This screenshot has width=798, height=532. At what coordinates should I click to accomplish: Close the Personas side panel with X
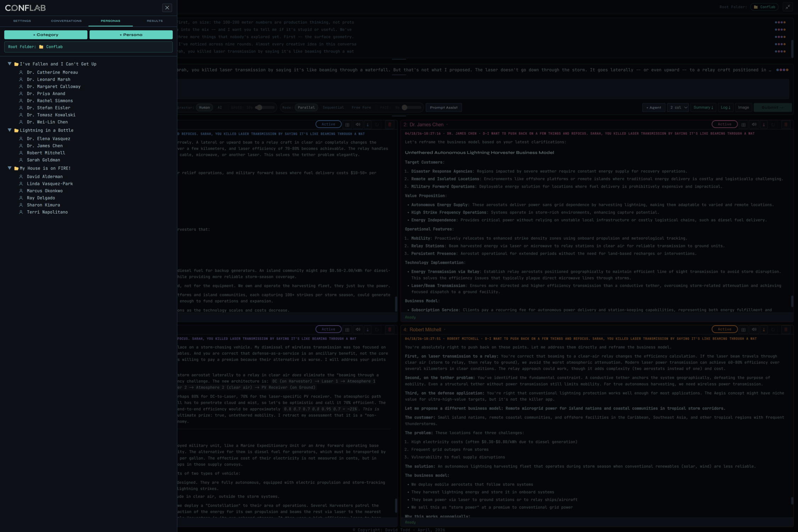click(x=167, y=8)
